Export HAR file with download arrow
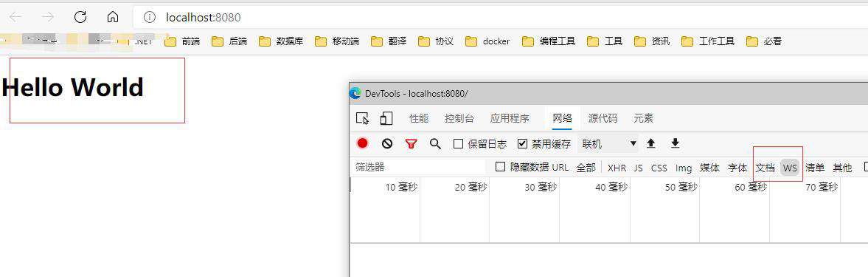 click(x=675, y=143)
